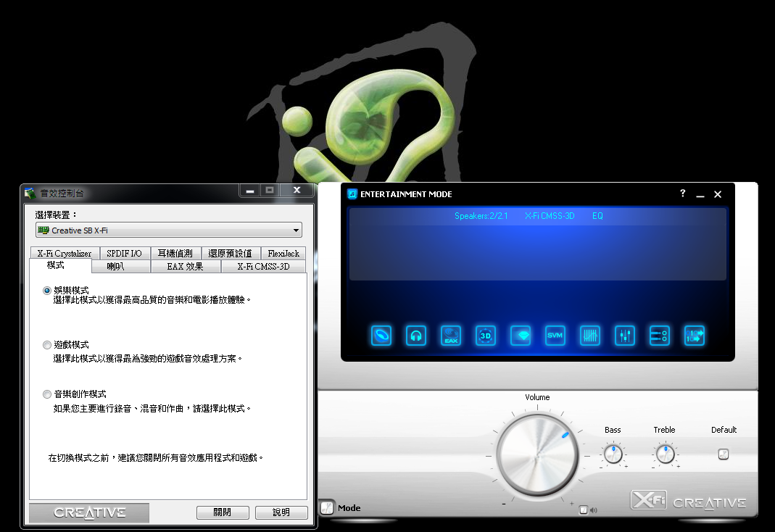
Task: Open the SVM smart volume icon
Action: click(x=555, y=336)
